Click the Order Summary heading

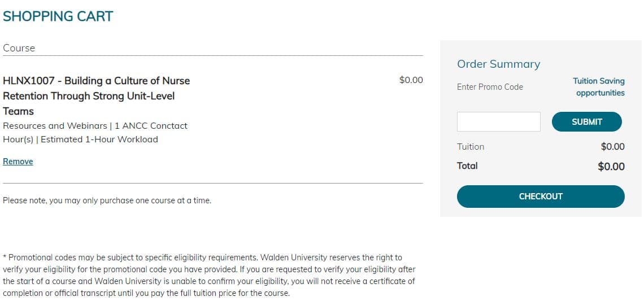[x=498, y=64]
